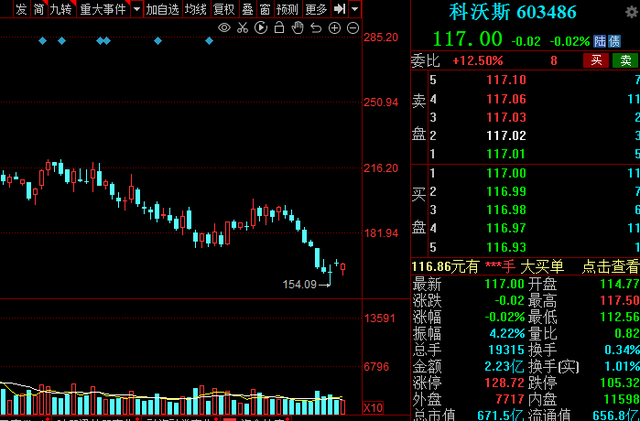Viewport: 640px width, 421px height.
Task: Click the 154.09 low price label on chart
Action: [300, 284]
